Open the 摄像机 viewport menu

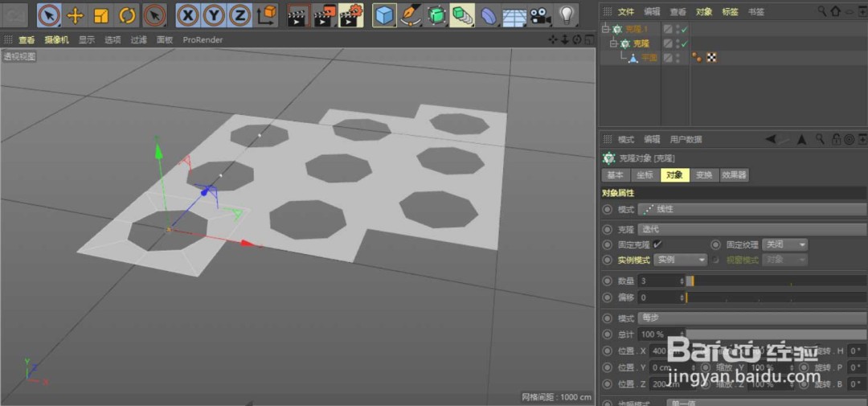coord(56,39)
